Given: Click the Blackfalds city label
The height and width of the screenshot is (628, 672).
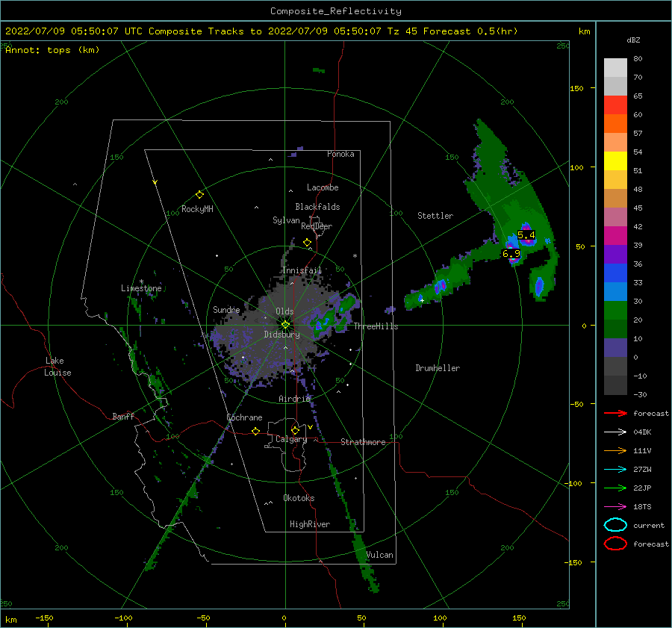Looking at the screenshot, I should 317,207.
